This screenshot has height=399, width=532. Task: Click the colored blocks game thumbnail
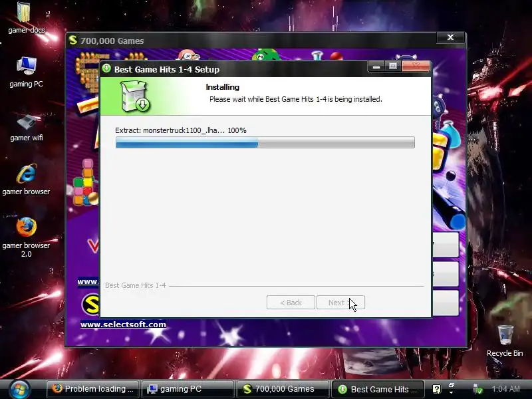pyautogui.click(x=85, y=182)
